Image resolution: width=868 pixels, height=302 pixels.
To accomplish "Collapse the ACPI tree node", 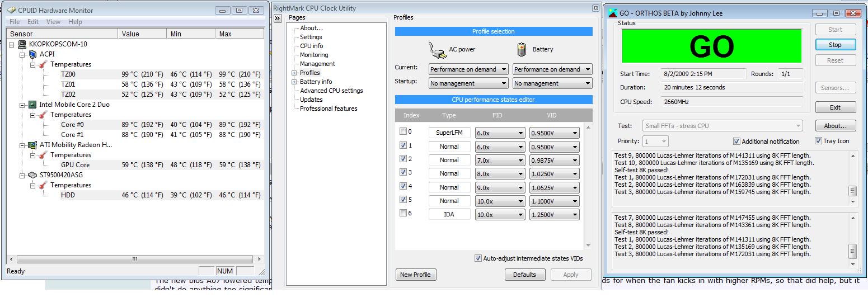I will [22, 55].
